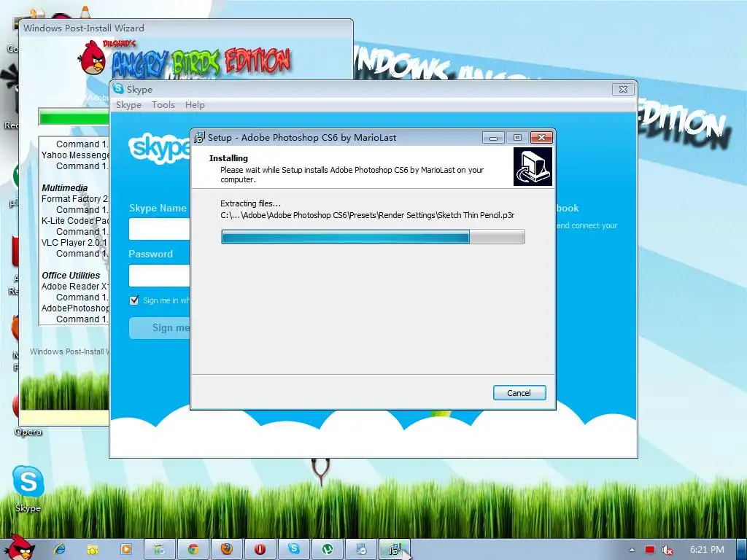Viewport: 747px width, 560px height.
Task: Click the Angry Birds red bird logo
Action: pos(93,58)
